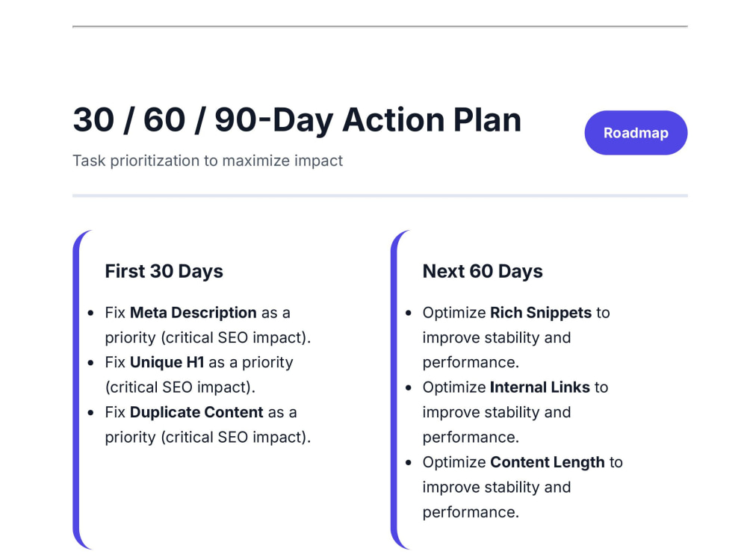Select the Next 60 Days heading
Viewport: 747px width, 560px height.
(x=483, y=271)
